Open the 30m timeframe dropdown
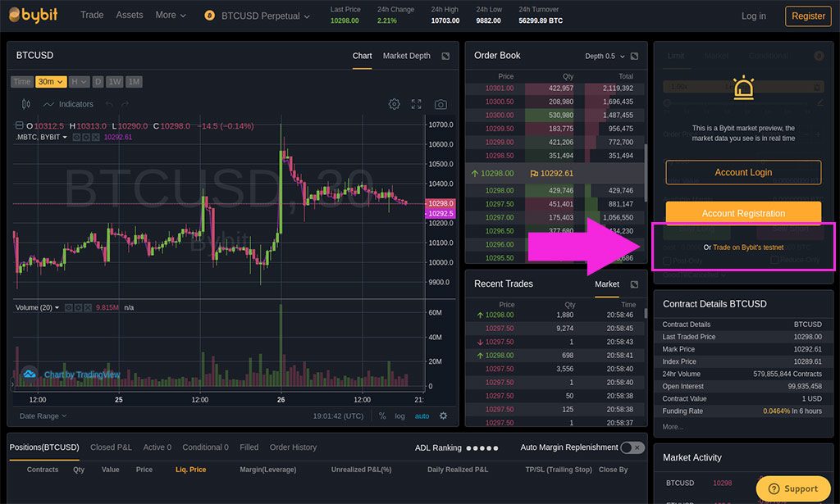840x504 pixels. coord(51,82)
